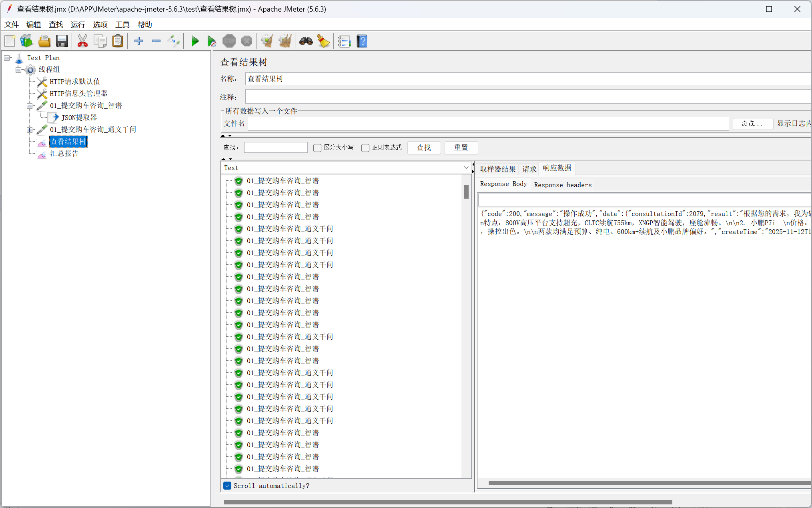Viewport: 812px width, 508px height.
Task: Select the HTTP信息头管理器 node
Action: click(x=78, y=94)
